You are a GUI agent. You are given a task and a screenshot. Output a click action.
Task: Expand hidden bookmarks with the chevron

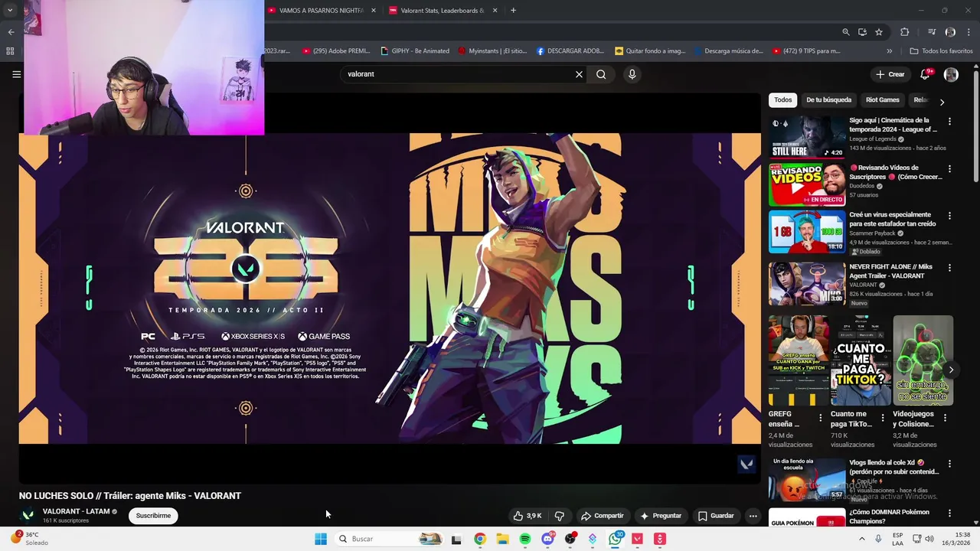click(x=889, y=51)
